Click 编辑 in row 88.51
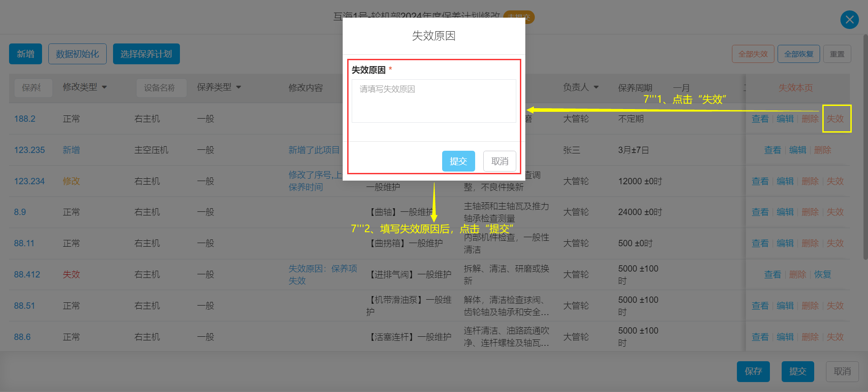868x392 pixels. click(785, 306)
